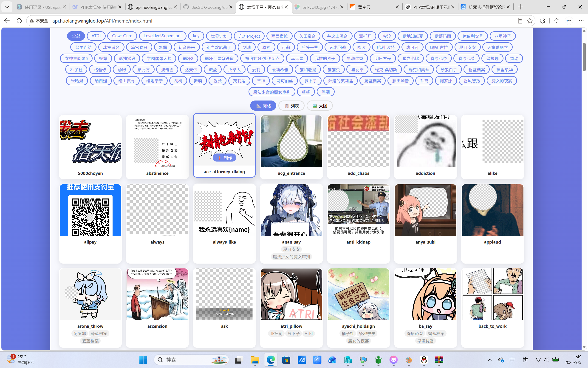The height and width of the screenshot is (368, 588).
Task: Show hidden system tray icons
Action: click(490, 360)
